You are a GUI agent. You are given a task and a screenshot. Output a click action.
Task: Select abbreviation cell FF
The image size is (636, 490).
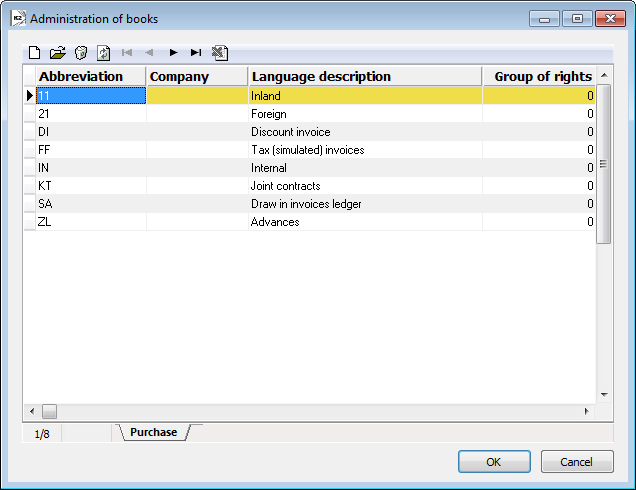tap(91, 150)
